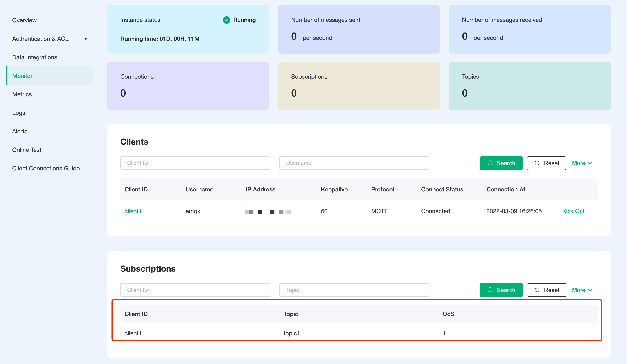Open Logs from the sidebar

click(19, 113)
